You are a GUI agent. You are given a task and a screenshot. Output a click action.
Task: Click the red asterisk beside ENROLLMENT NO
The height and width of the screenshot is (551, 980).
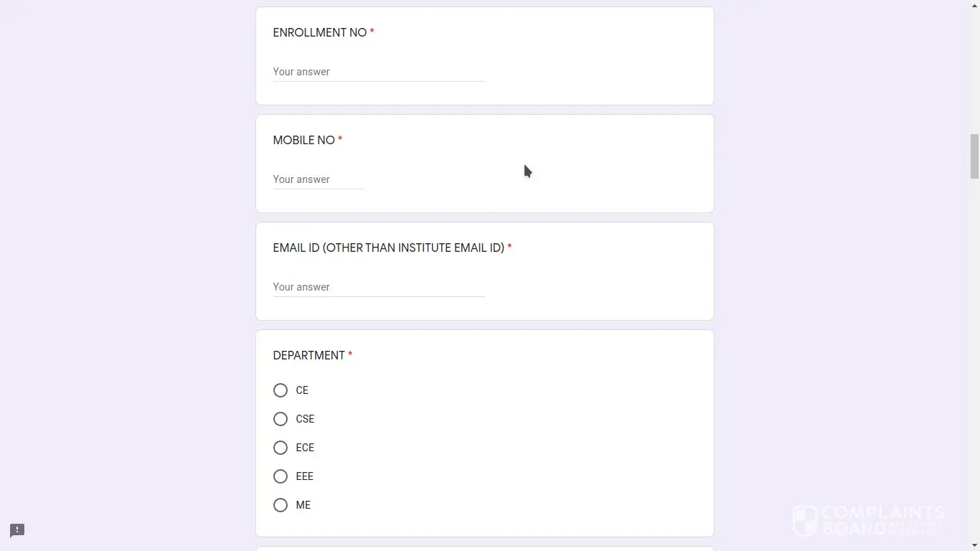[x=372, y=32]
